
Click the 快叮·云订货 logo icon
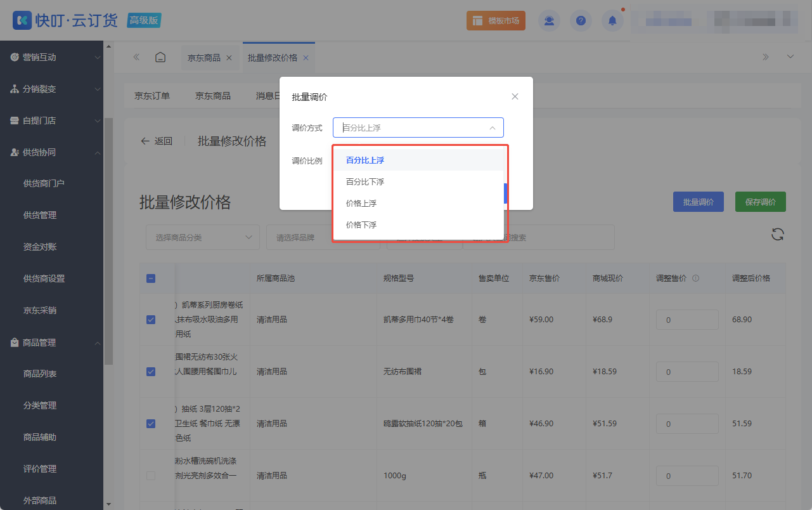22,20
